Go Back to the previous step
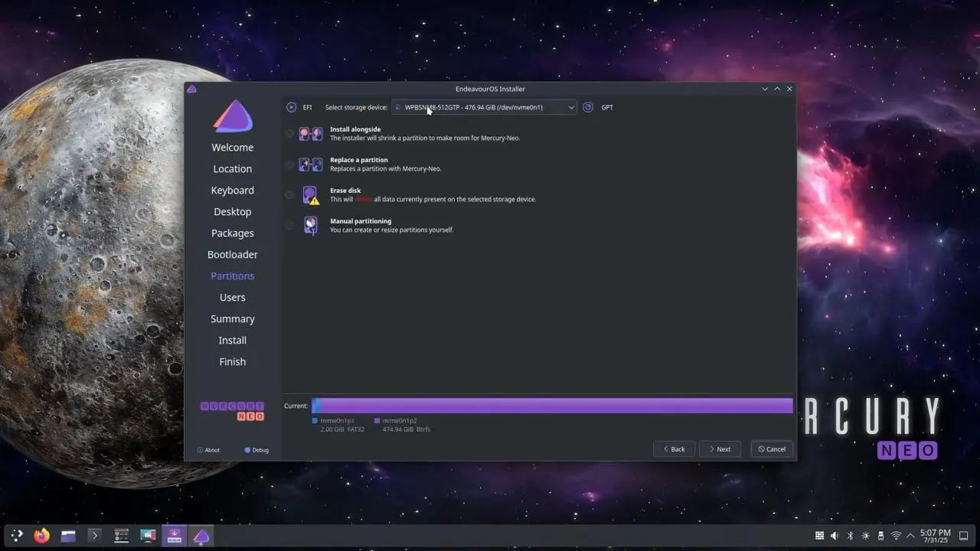Image resolution: width=980 pixels, height=551 pixels. click(674, 449)
